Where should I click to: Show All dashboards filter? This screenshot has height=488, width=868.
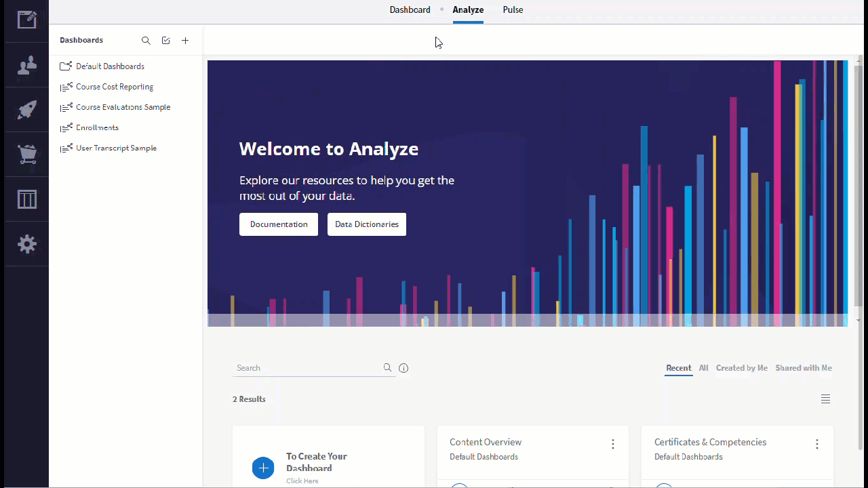pyautogui.click(x=704, y=368)
